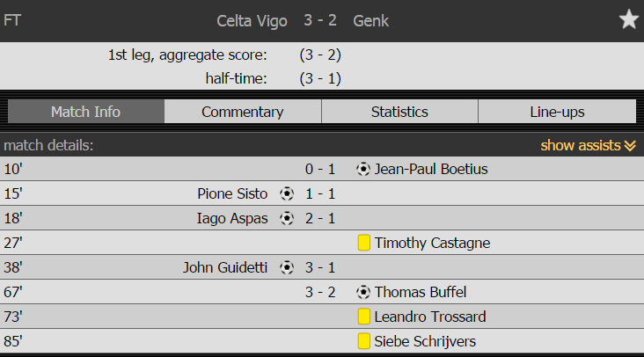Click goal ball icon next to Pione Sisto
This screenshot has height=357, width=644.
[x=287, y=193]
